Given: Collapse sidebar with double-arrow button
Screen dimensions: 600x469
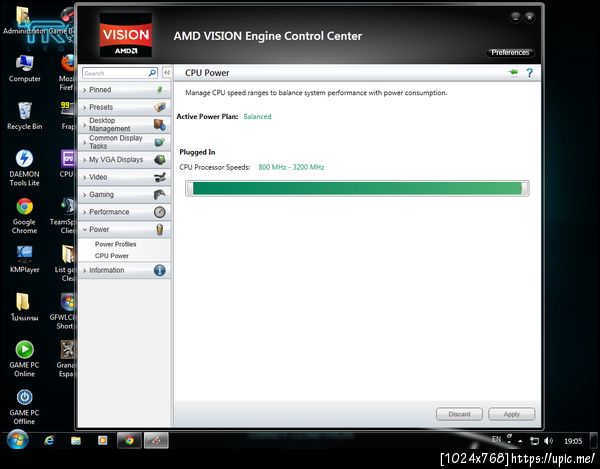Looking at the screenshot, I should coord(167,72).
